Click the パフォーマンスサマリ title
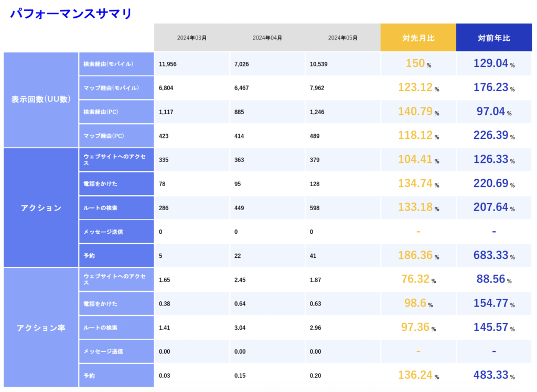The width and height of the screenshot is (537, 392). pos(71,14)
